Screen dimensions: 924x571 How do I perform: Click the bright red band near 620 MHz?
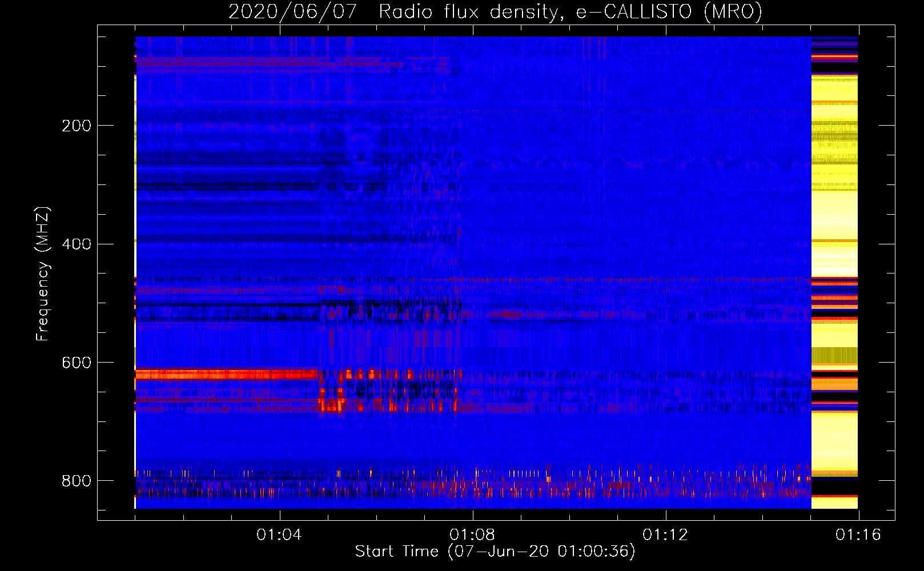(227, 375)
